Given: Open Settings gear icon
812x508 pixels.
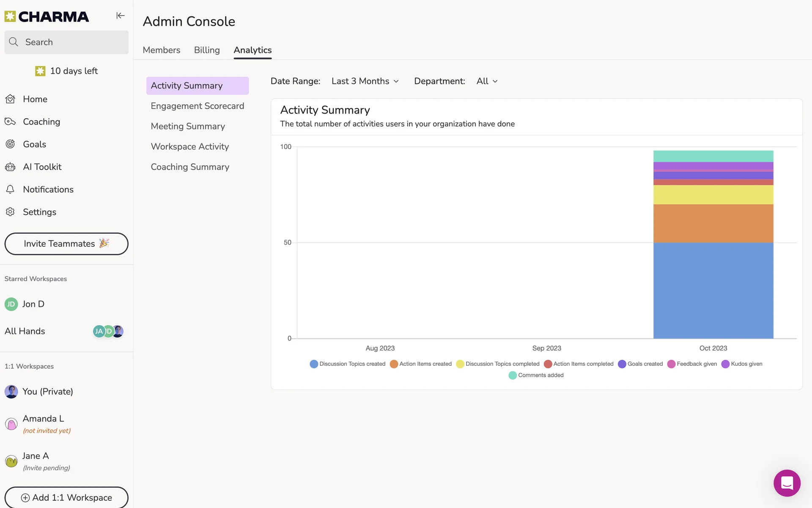Looking at the screenshot, I should point(11,212).
